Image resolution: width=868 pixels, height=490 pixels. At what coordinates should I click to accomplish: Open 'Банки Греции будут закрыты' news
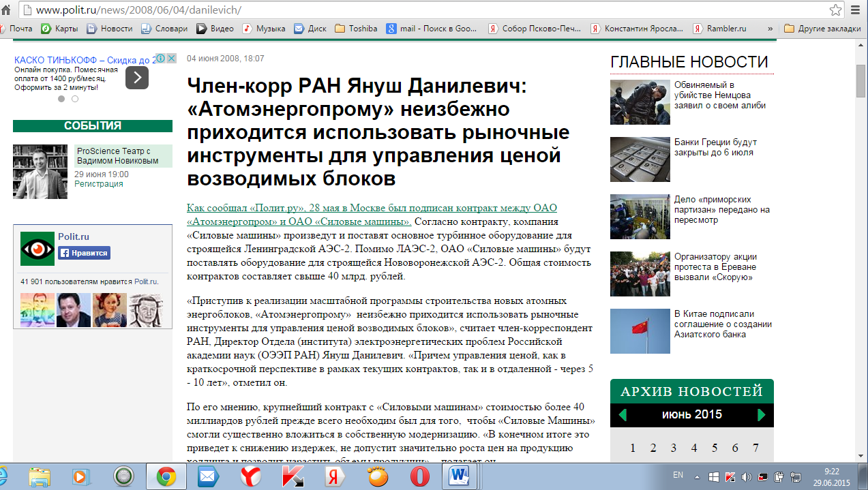pos(715,147)
